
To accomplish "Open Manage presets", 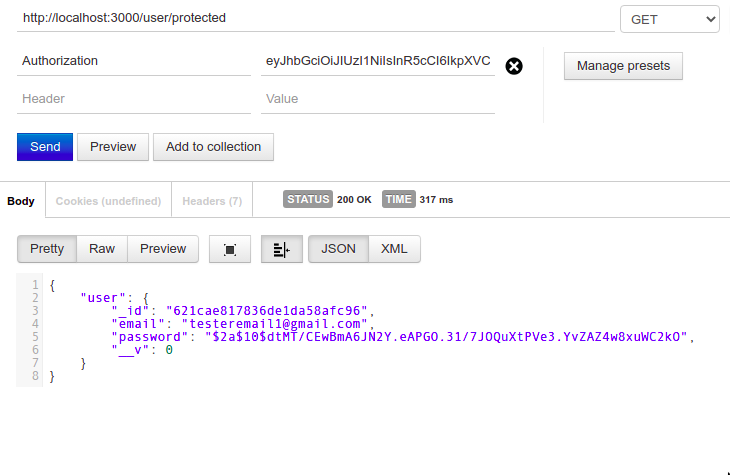I will click(x=623, y=67).
